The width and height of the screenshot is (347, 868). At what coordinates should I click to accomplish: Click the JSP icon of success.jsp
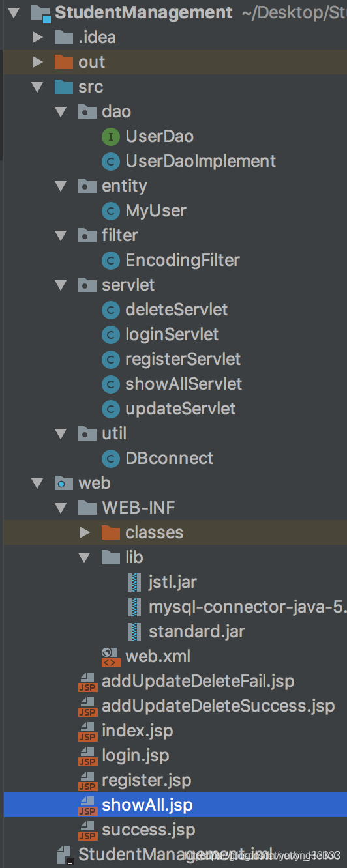pyautogui.click(x=87, y=830)
